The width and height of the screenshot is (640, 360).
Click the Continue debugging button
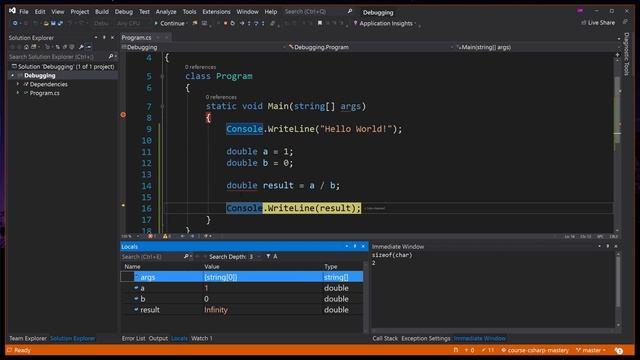(169, 23)
